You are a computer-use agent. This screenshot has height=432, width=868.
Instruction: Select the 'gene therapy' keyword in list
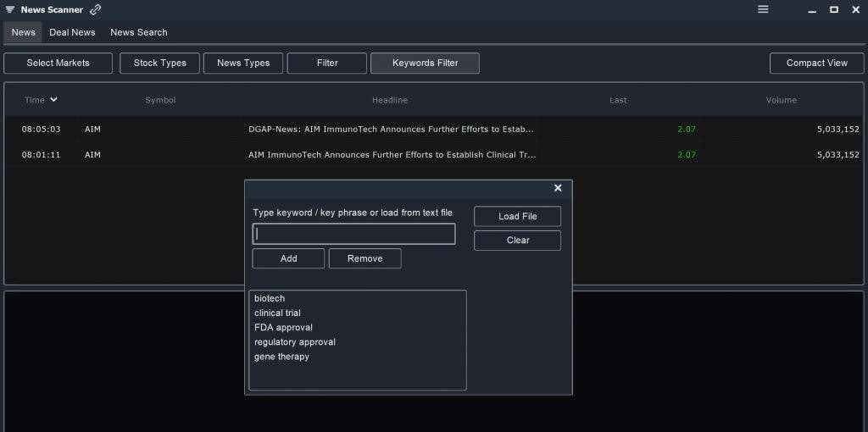tap(281, 357)
